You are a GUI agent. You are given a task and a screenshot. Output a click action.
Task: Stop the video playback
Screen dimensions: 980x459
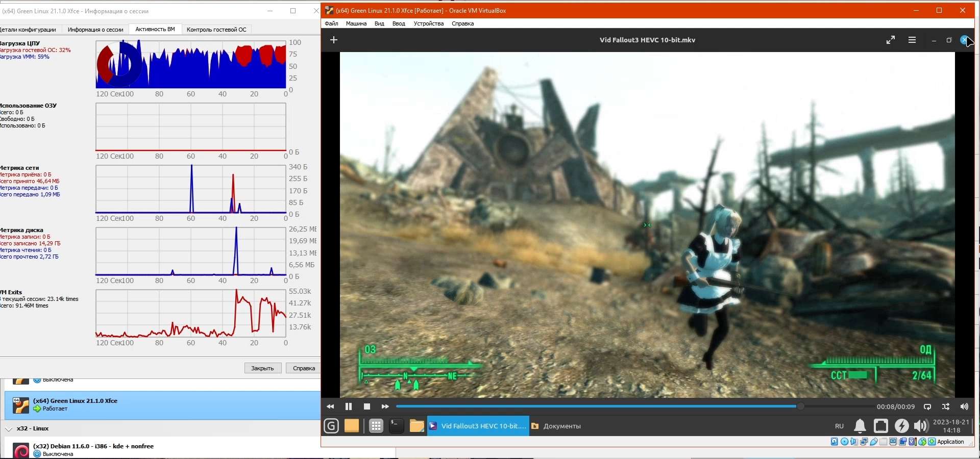coord(366,406)
